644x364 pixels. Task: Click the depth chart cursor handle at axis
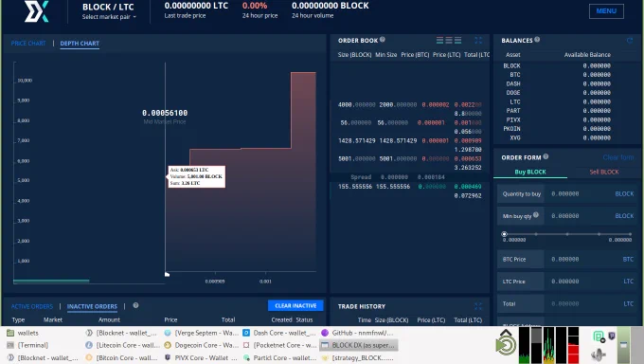[167, 274]
